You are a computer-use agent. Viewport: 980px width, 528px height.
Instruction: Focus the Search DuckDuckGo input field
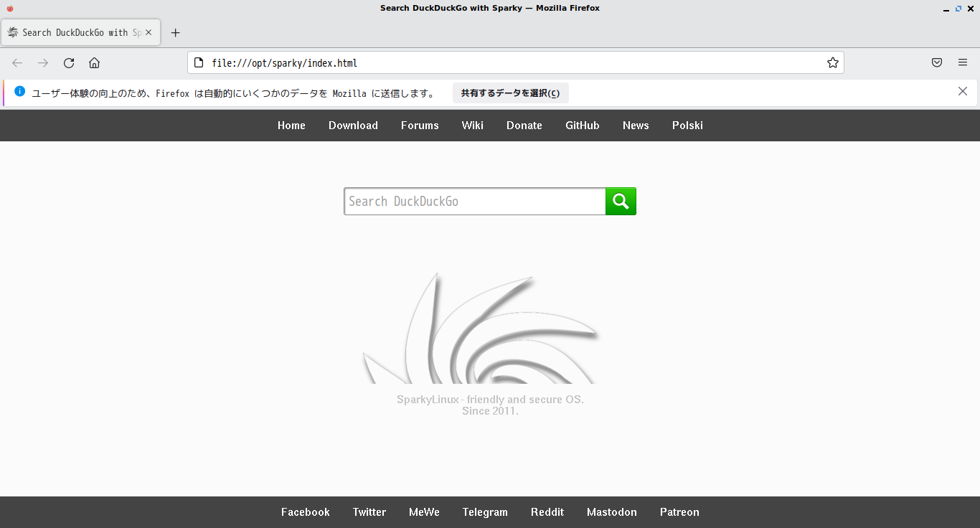pos(475,201)
